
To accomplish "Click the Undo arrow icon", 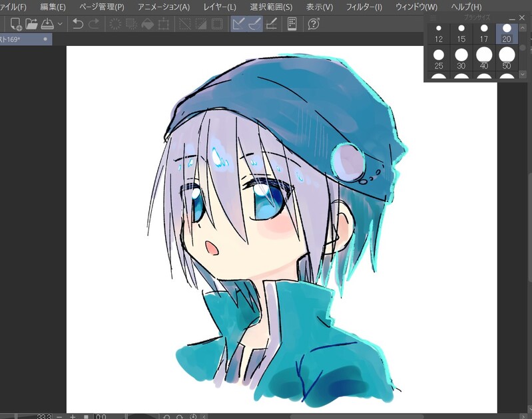I will [x=78, y=24].
